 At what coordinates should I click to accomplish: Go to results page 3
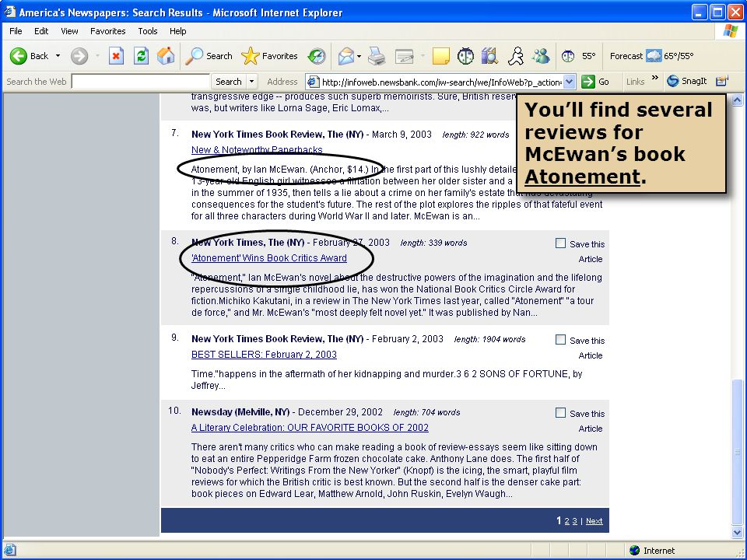pyautogui.click(x=574, y=521)
